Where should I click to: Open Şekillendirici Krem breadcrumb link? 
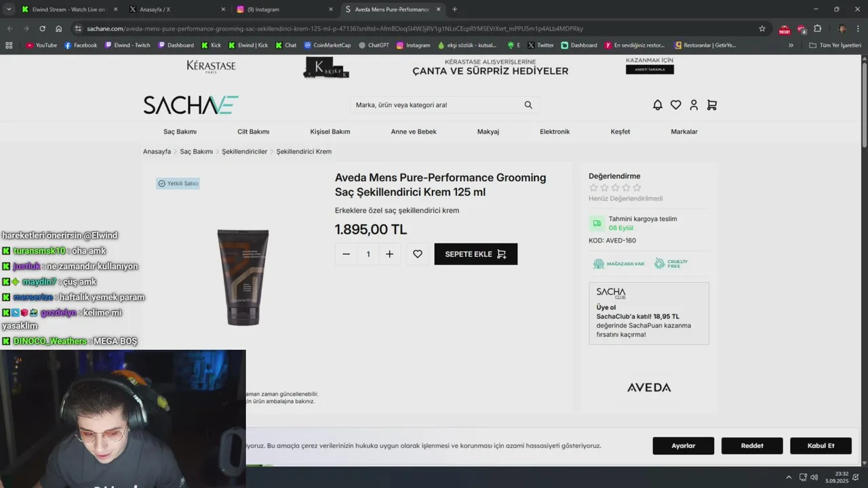click(304, 152)
